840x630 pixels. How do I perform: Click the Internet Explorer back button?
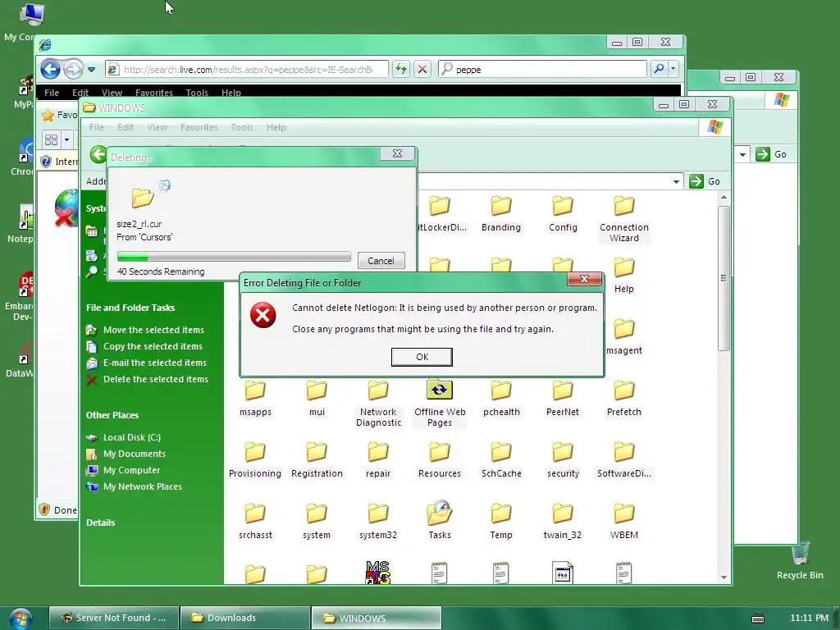click(x=50, y=69)
